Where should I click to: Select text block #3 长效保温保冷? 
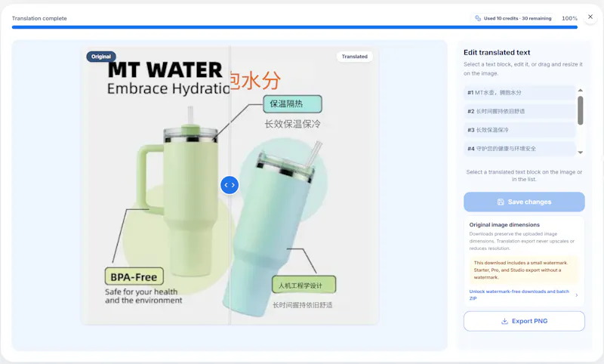(519, 130)
